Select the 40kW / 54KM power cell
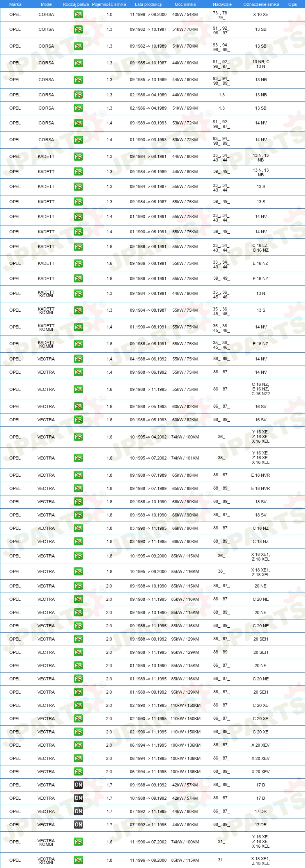 185,14
